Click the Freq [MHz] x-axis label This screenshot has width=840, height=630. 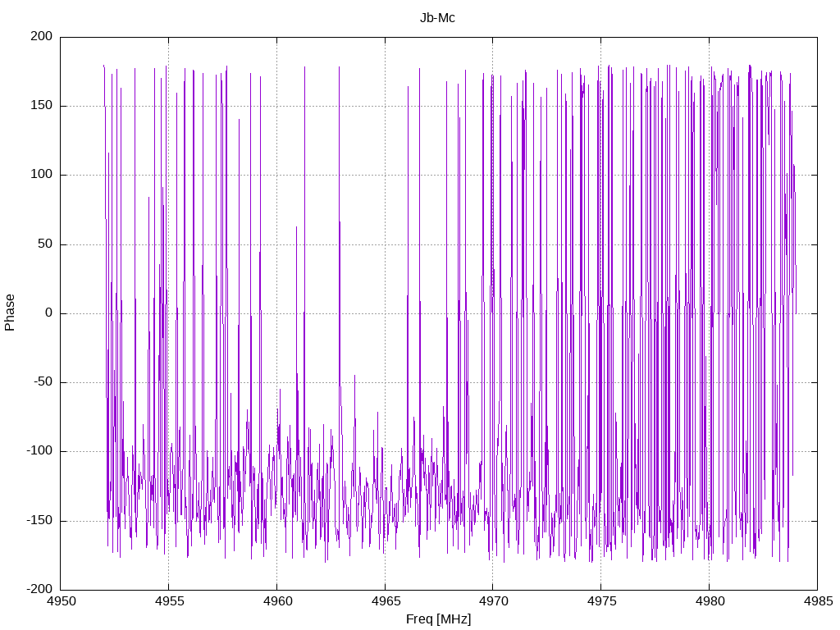pyautogui.click(x=438, y=619)
